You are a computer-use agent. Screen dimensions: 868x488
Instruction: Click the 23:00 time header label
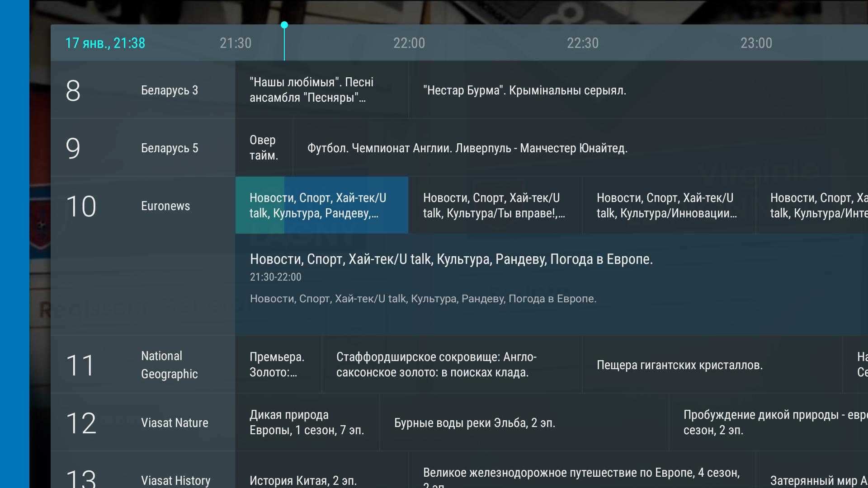coord(756,43)
